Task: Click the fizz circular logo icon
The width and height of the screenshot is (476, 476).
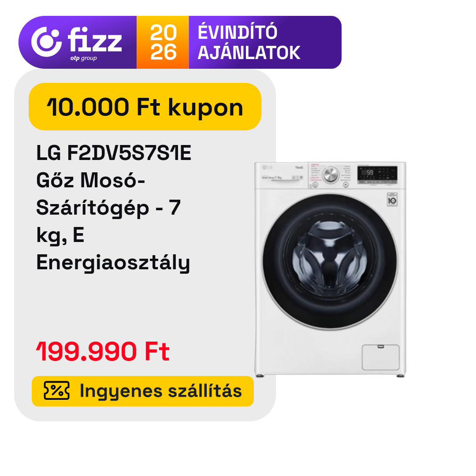Action: pos(46,42)
